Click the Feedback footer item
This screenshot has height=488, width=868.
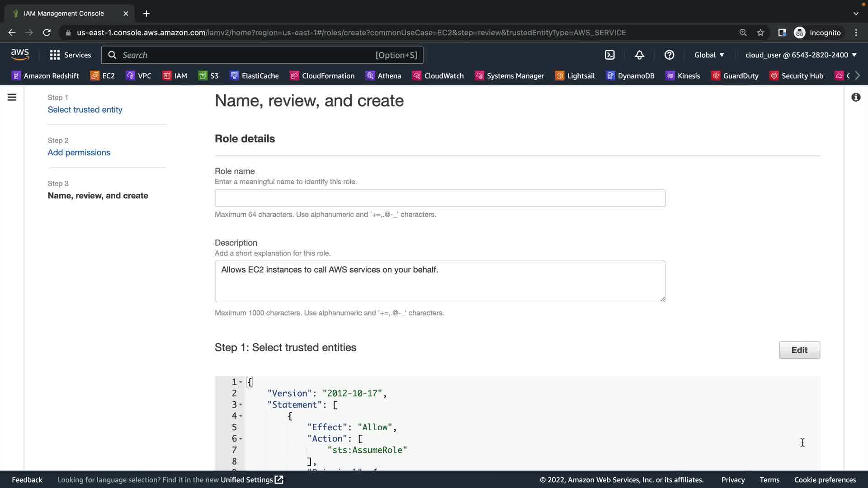[27, 480]
